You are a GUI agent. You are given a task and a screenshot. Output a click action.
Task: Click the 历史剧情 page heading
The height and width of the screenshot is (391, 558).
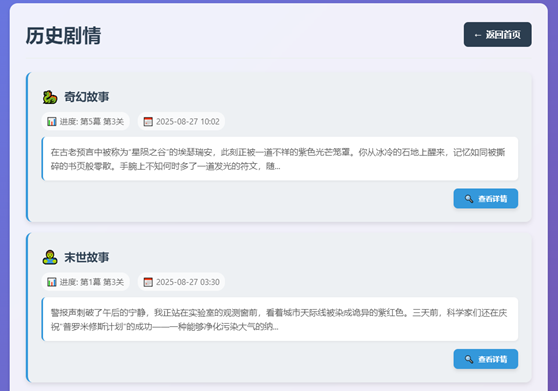point(63,36)
